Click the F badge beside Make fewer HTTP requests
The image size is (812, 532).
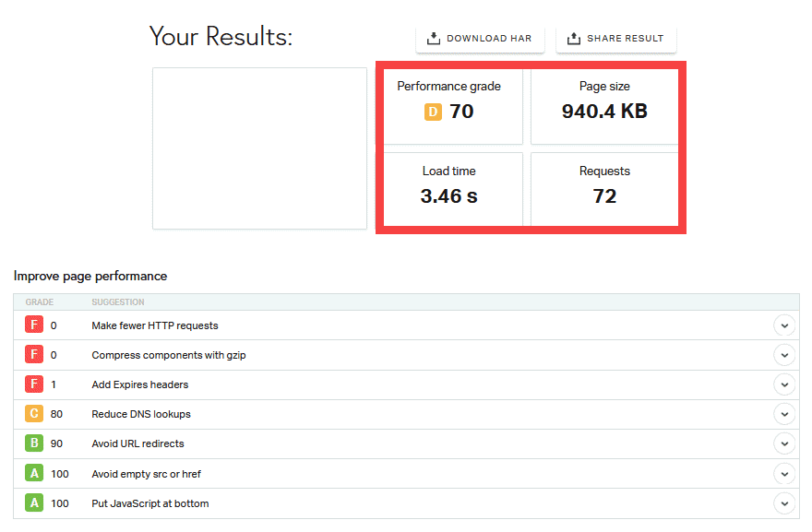point(34,325)
